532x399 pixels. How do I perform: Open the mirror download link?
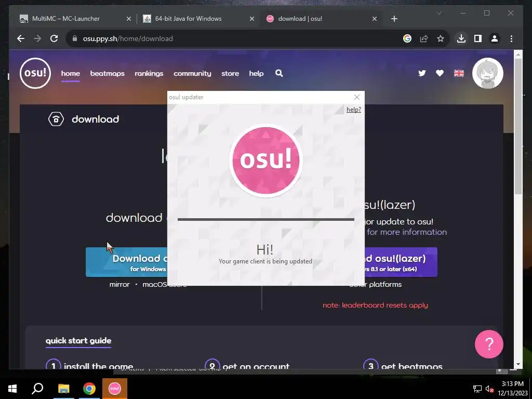point(119,284)
